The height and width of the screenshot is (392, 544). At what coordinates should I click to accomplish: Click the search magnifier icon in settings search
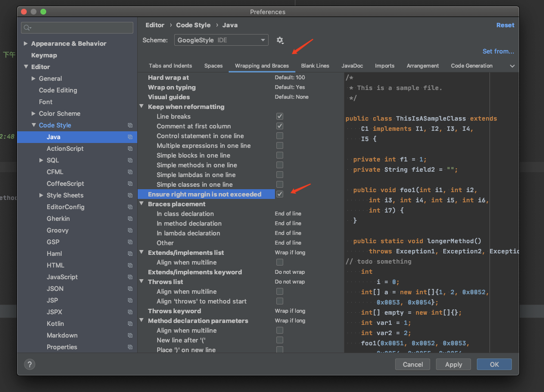coord(27,28)
